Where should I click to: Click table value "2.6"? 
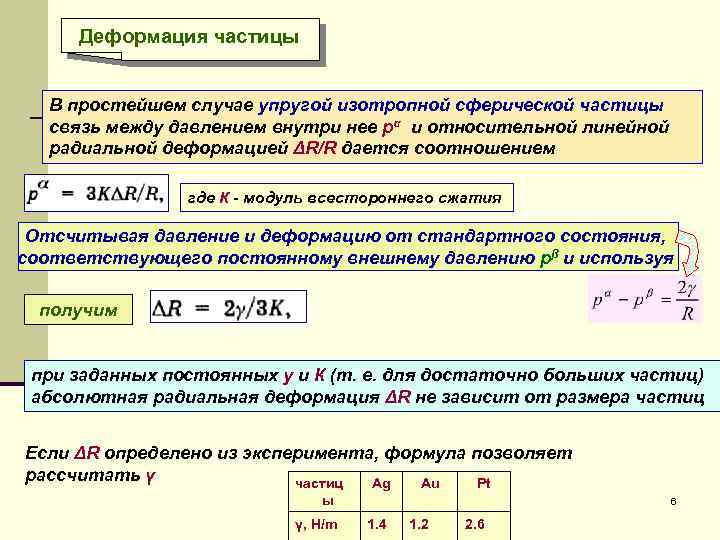tap(474, 524)
